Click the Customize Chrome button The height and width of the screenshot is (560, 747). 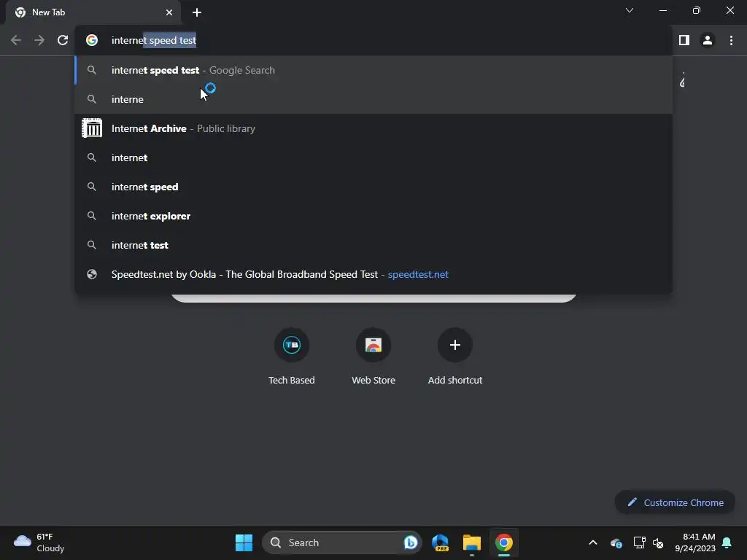pos(675,502)
